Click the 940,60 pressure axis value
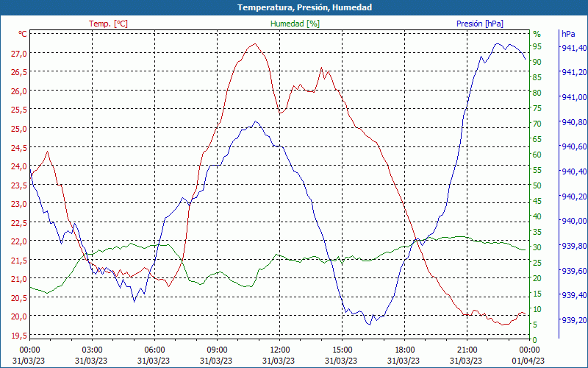Image resolution: width=588 pixels, height=368 pixels. pos(574,146)
